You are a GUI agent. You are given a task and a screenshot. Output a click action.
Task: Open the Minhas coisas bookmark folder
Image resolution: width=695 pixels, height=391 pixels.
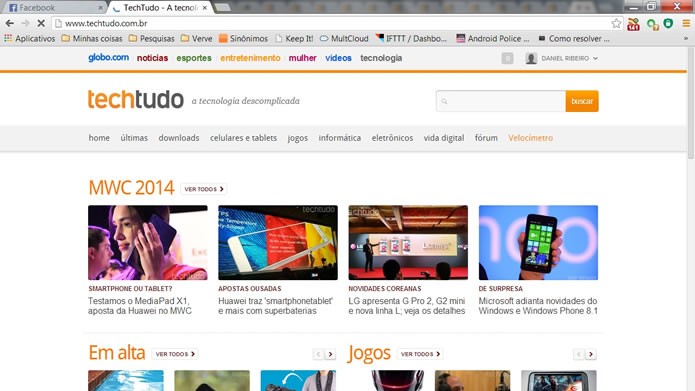(x=92, y=39)
